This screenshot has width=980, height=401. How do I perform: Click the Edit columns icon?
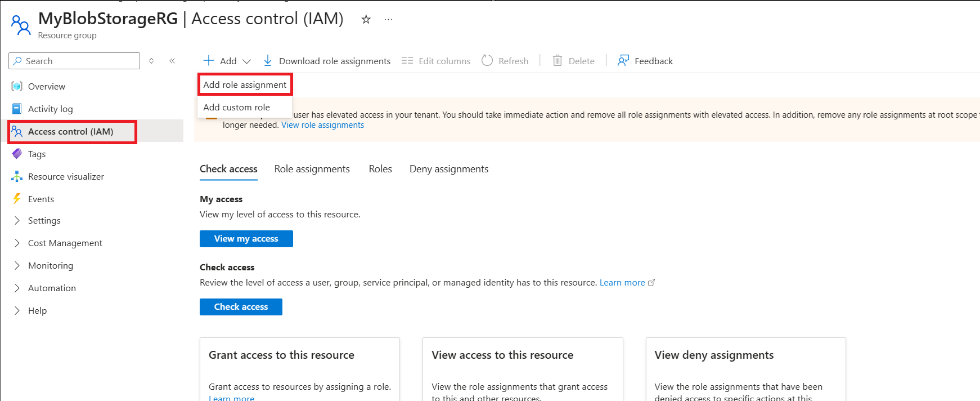[x=407, y=61]
